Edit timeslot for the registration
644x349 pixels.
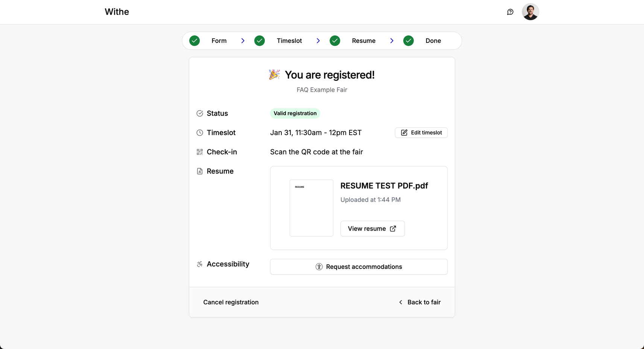[x=421, y=133]
